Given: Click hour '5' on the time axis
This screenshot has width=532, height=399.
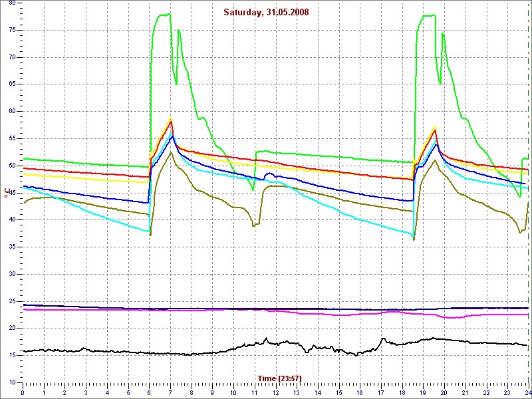Looking at the screenshot, I should pos(128,393).
